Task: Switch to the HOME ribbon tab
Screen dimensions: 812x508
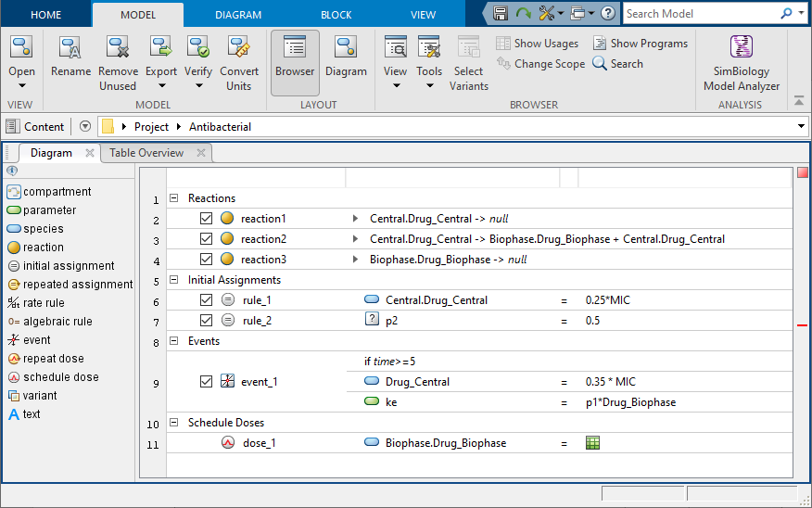Action: [45, 15]
